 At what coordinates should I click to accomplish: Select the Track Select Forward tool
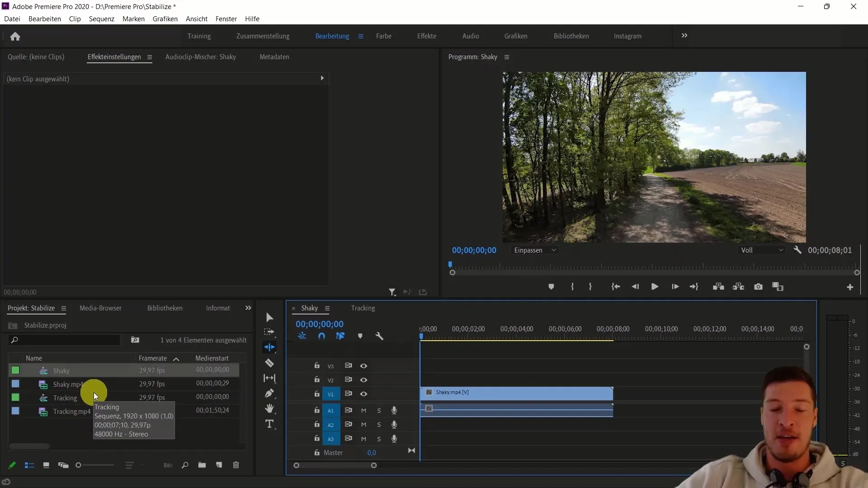pyautogui.click(x=270, y=333)
